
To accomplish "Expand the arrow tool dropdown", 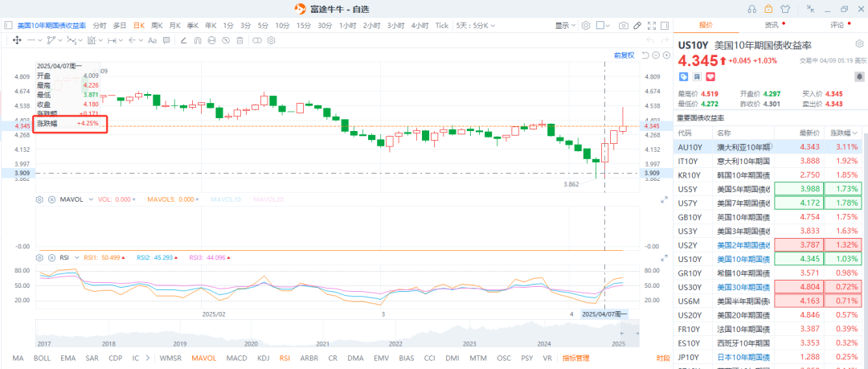I will pyautogui.click(x=141, y=40).
